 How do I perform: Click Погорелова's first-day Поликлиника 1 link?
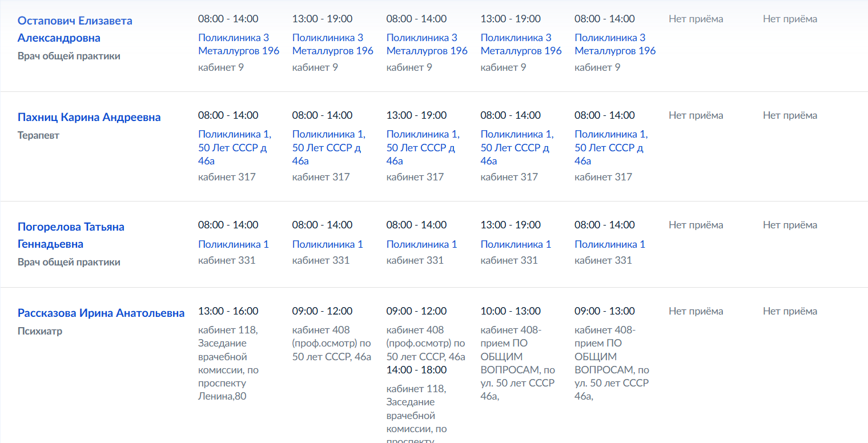[234, 244]
